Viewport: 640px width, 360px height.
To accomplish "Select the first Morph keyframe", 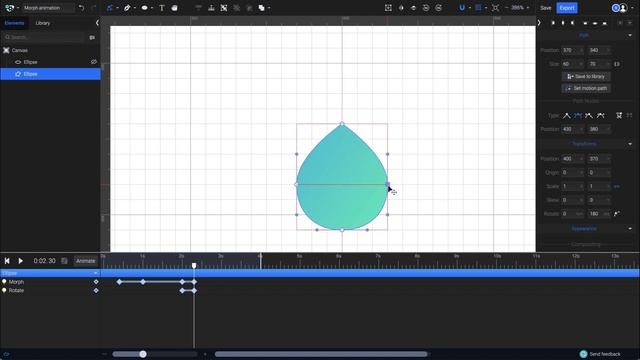I will [x=119, y=282].
